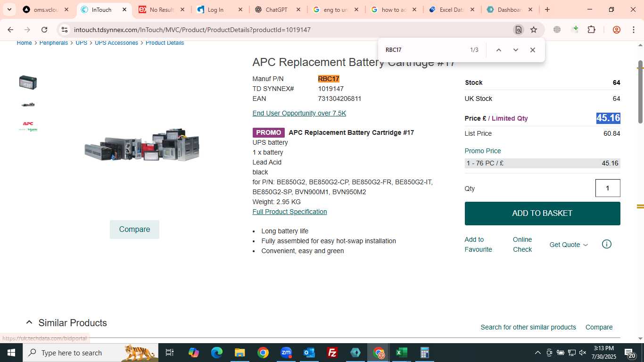
Task: Click Compare link in Similar Products header
Action: [599, 327]
